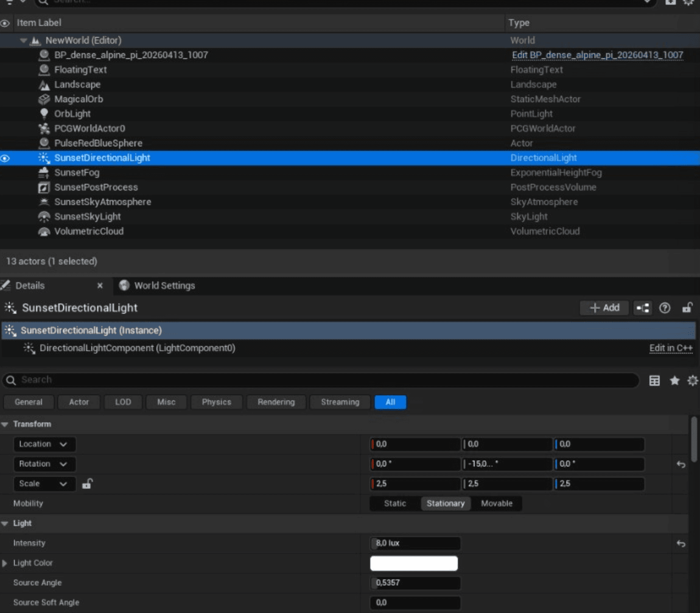The width and height of the screenshot is (700, 613).
Task: Select the MagicalOrb static mesh icon
Action: pyautogui.click(x=44, y=99)
